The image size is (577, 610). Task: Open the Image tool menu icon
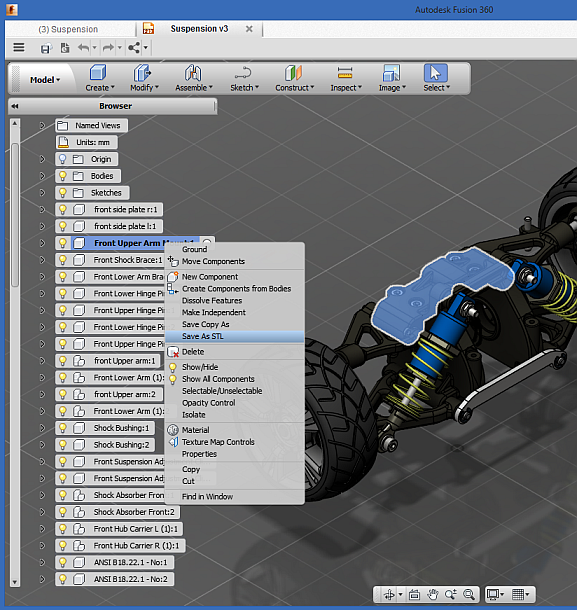[x=391, y=73]
